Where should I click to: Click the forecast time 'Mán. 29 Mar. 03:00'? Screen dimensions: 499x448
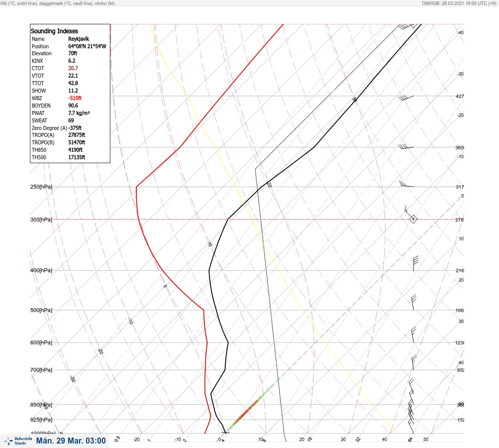point(71,441)
